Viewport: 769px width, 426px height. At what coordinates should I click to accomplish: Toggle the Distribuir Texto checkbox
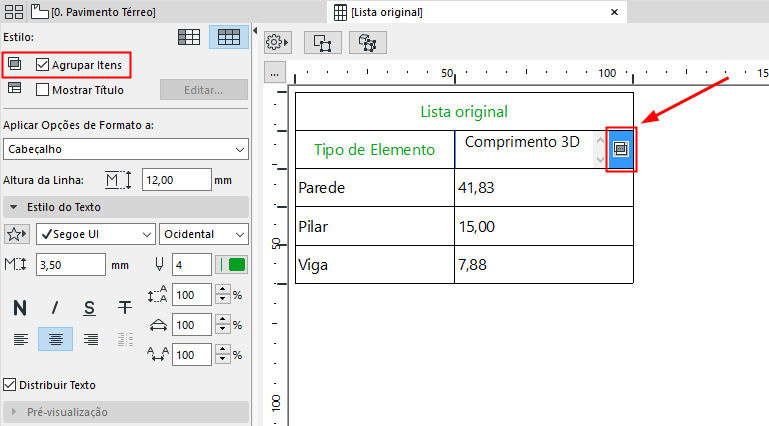[10, 384]
